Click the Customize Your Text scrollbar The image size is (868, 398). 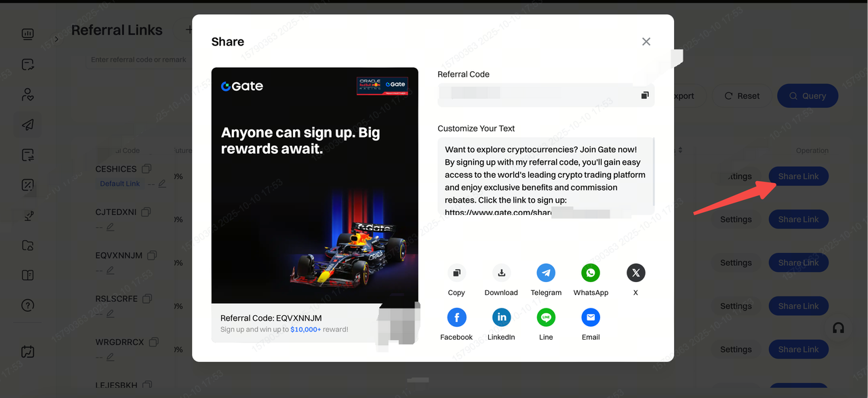pyautogui.click(x=654, y=172)
